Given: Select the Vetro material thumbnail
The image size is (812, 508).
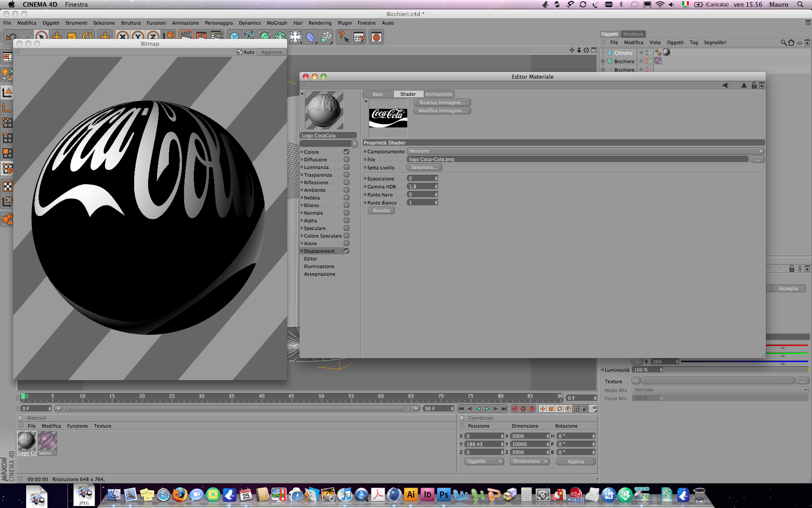Looking at the screenshot, I should [47, 441].
